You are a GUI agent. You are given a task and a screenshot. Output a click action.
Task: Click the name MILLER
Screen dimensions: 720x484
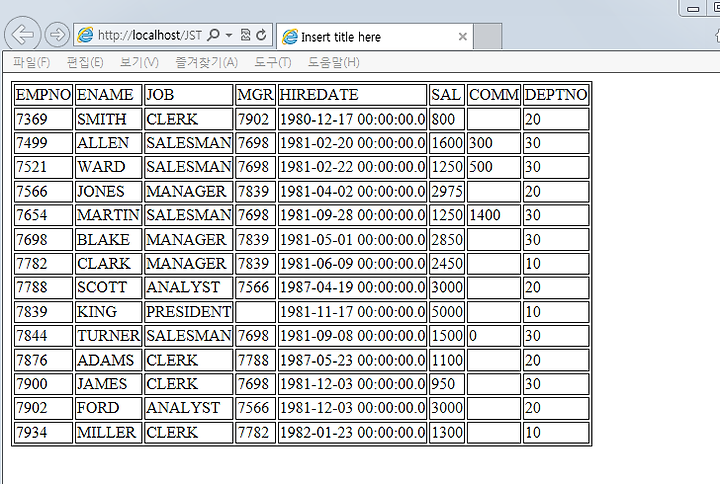(x=107, y=433)
